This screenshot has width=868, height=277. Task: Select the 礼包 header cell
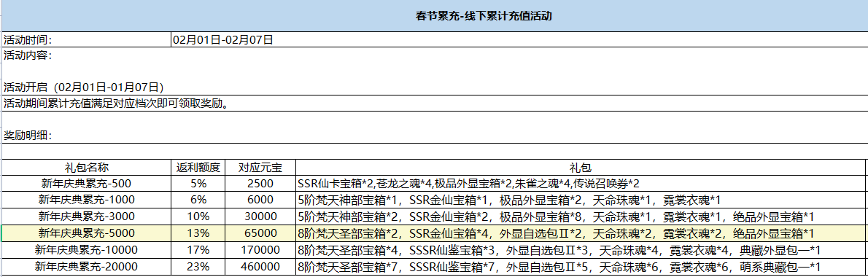(x=581, y=168)
